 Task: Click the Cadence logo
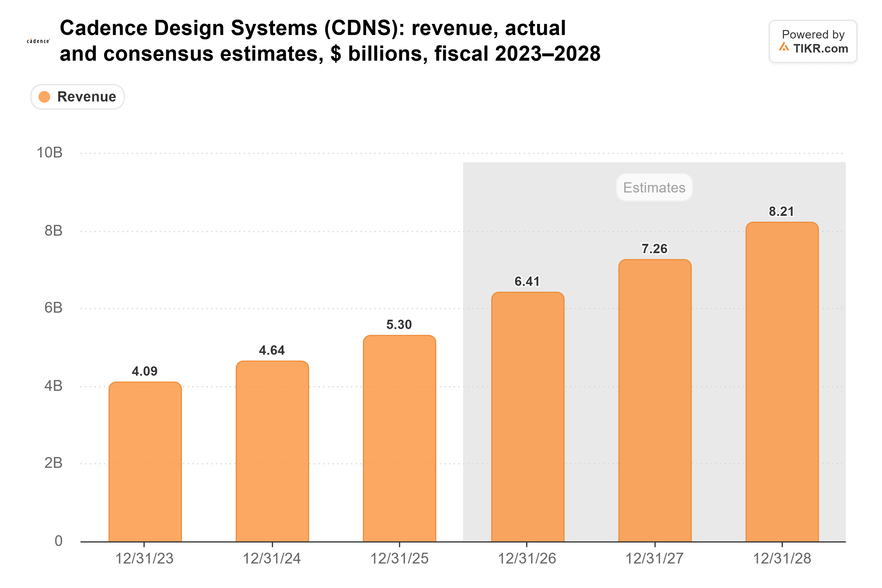pos(38,41)
